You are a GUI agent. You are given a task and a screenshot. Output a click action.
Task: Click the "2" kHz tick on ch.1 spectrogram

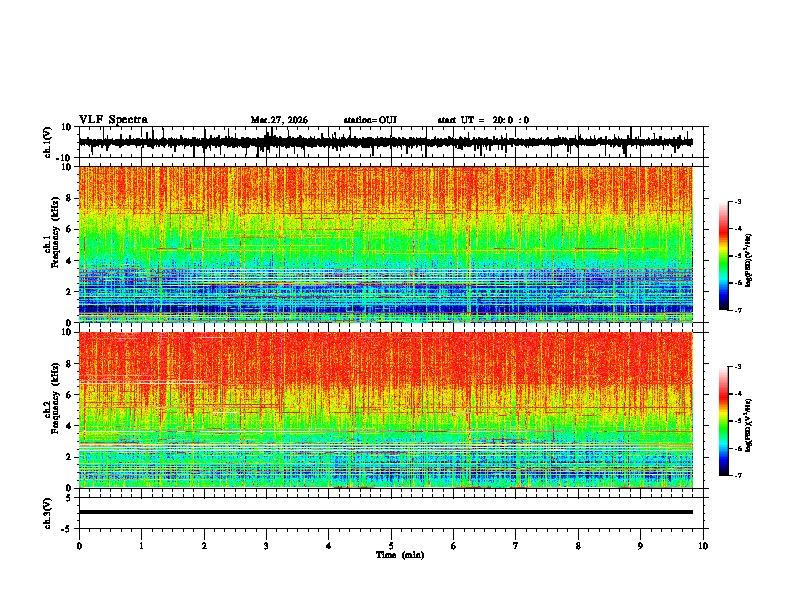[x=70, y=291]
